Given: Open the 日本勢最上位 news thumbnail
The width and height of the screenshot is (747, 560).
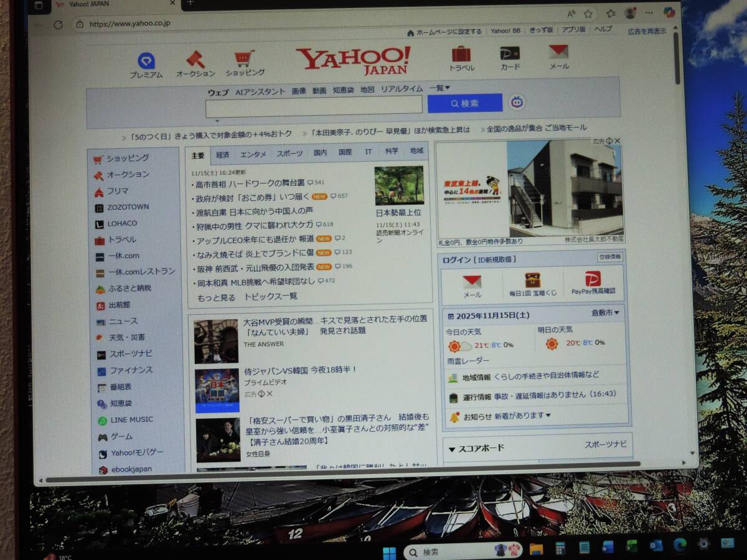Looking at the screenshot, I should point(399,185).
